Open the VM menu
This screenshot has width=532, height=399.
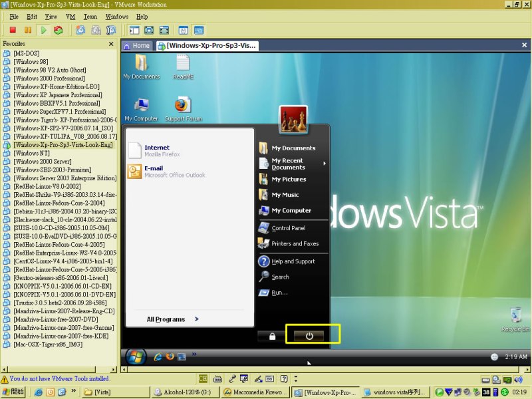coord(70,17)
